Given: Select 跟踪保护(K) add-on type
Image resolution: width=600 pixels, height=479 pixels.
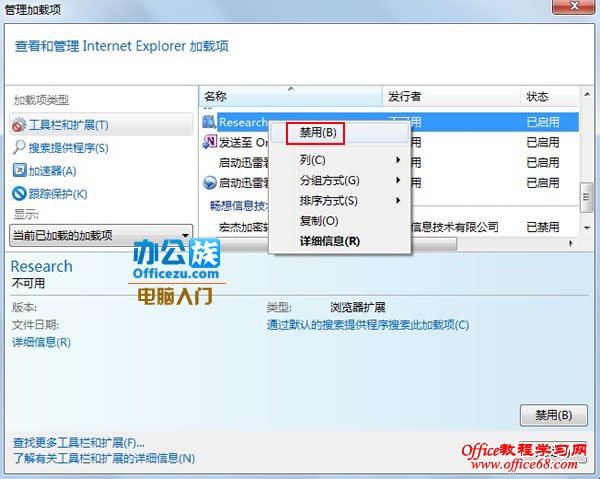Looking at the screenshot, I should click(x=58, y=194).
